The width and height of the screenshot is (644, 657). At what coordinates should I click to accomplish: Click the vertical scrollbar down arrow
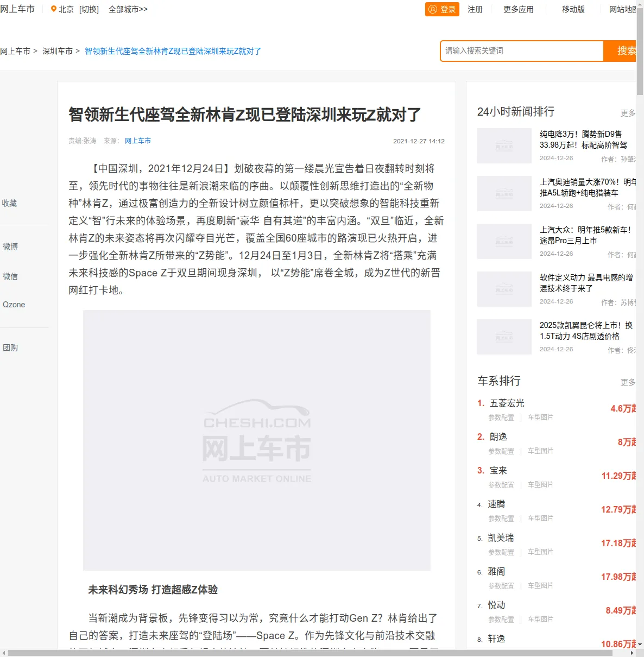tap(640, 645)
